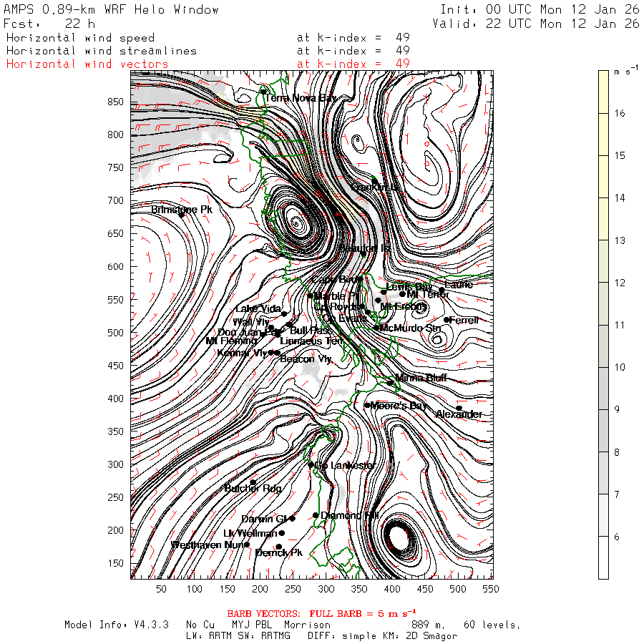644x644 pixels.
Task: Click the McMurdo Stn location marker
Action: 377,328
